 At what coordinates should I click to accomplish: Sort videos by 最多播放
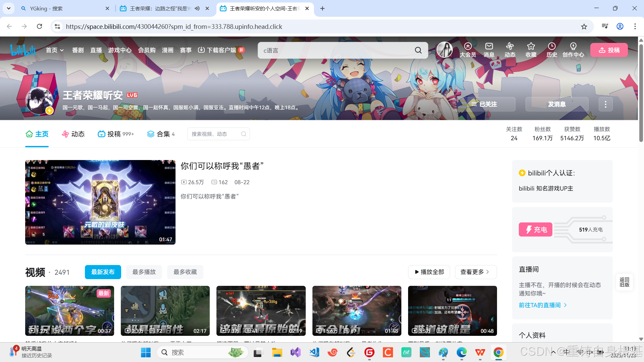tap(144, 272)
